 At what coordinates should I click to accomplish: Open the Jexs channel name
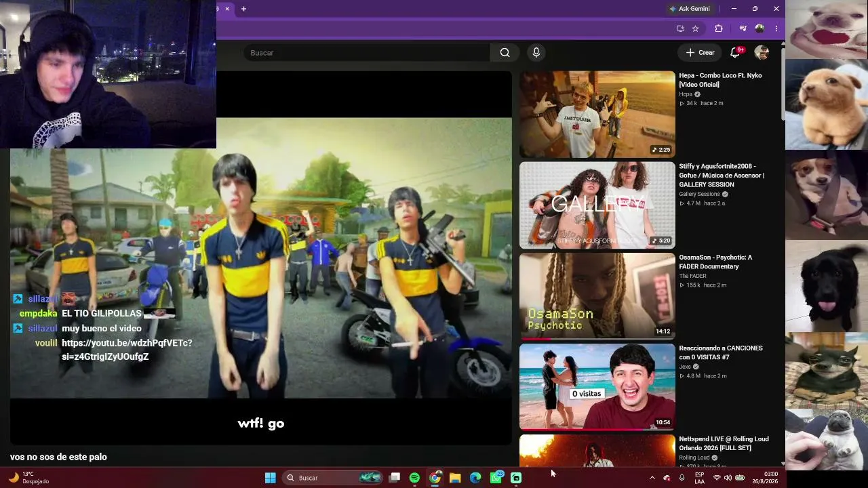coord(685,367)
